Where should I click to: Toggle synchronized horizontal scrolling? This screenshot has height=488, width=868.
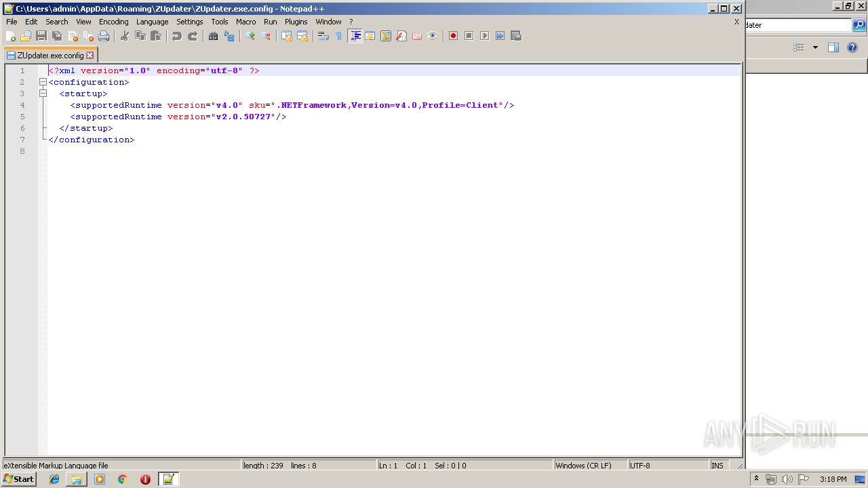click(x=302, y=36)
